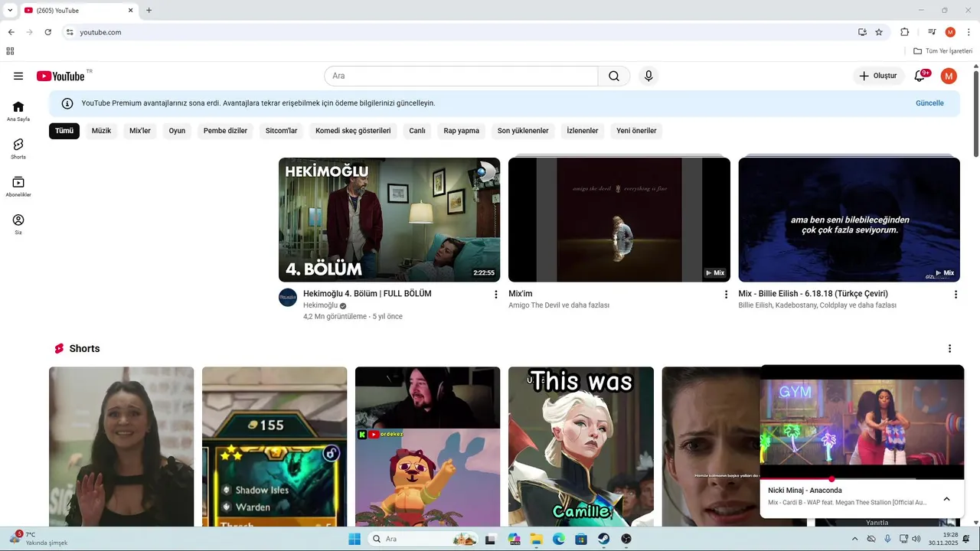Select Komedi skeç gösterileri chip
The width and height of the screenshot is (980, 551).
(x=353, y=131)
